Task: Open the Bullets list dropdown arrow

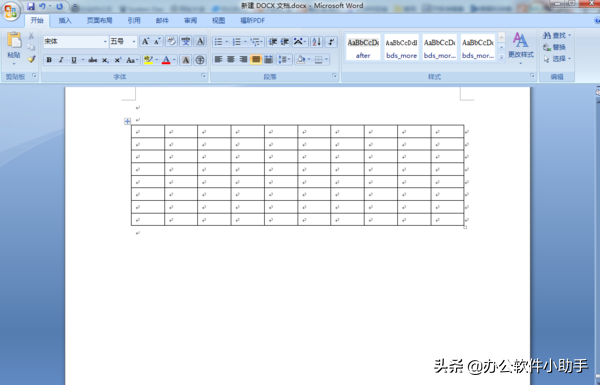Action: 227,42
